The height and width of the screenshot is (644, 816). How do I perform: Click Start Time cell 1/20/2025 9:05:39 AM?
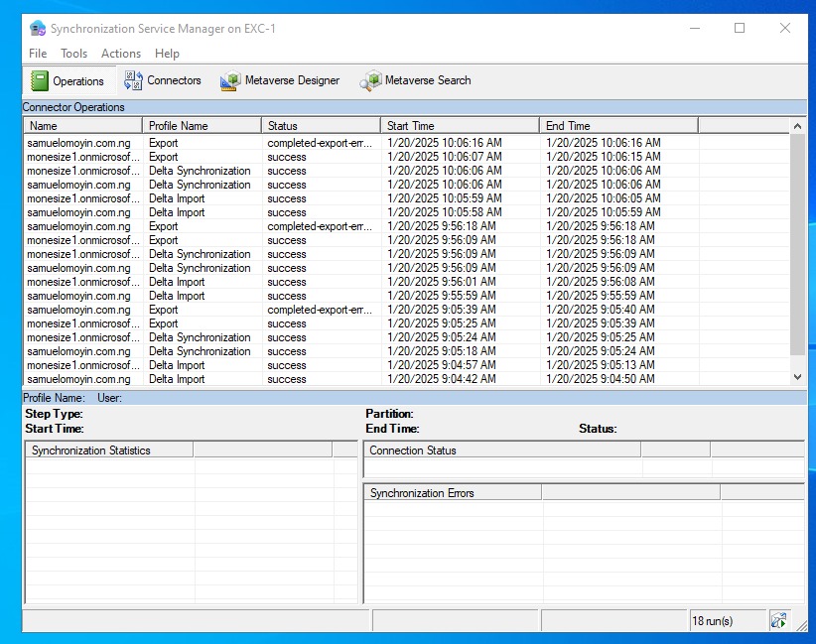tap(442, 310)
